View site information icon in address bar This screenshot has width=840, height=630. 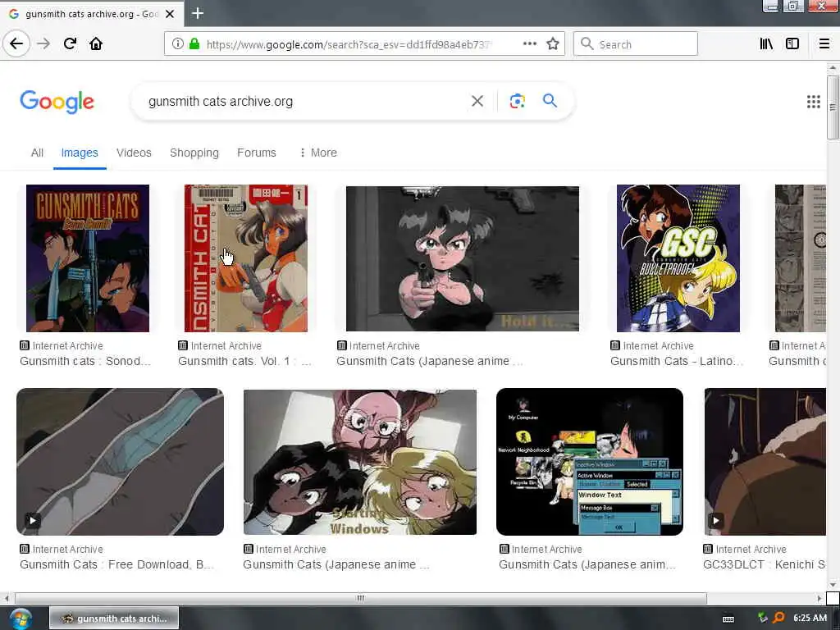coord(177,44)
